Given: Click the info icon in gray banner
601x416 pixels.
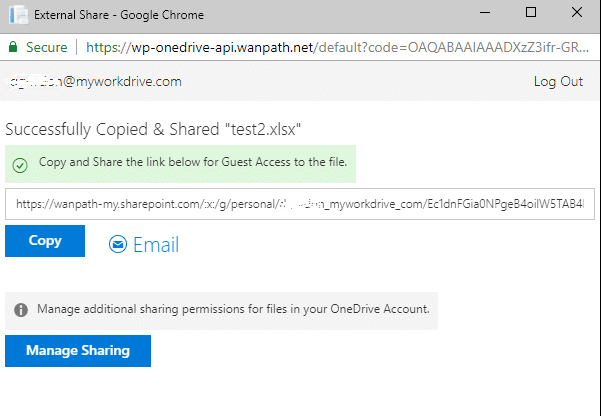Looking at the screenshot, I should [20, 309].
